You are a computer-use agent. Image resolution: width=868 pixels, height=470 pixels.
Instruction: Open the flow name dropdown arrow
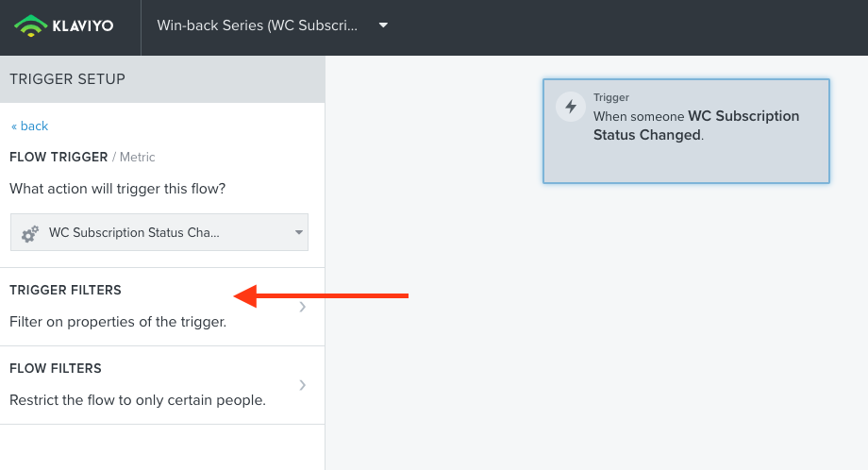383,25
